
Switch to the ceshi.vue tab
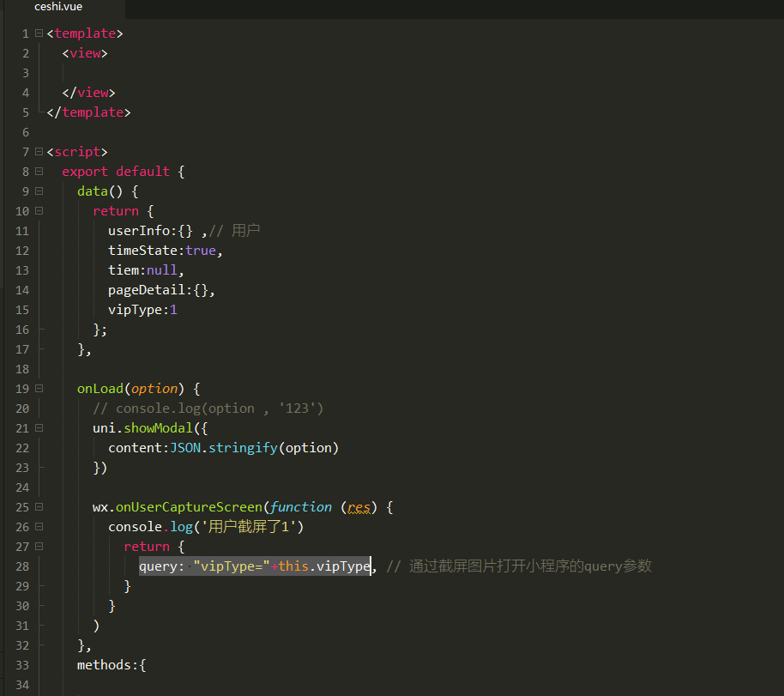coord(58,7)
